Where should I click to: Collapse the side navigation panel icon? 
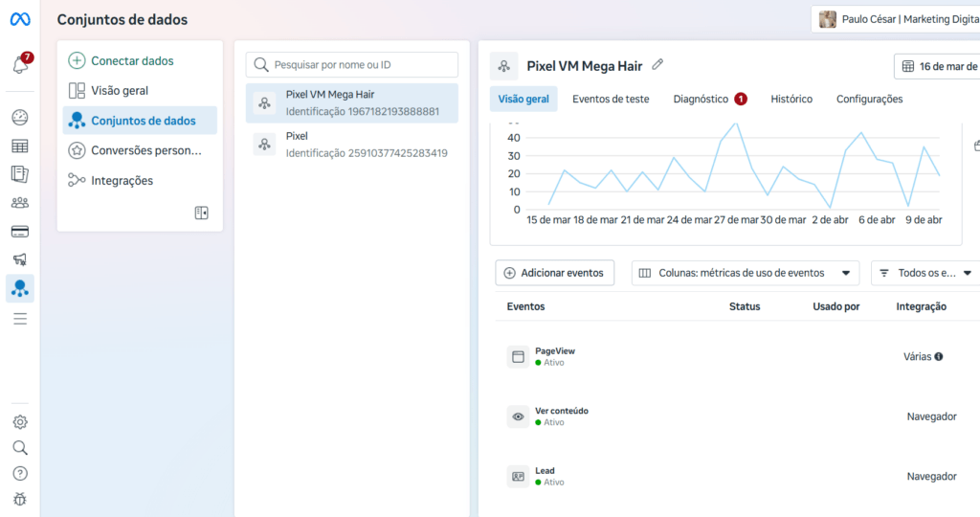(x=201, y=214)
